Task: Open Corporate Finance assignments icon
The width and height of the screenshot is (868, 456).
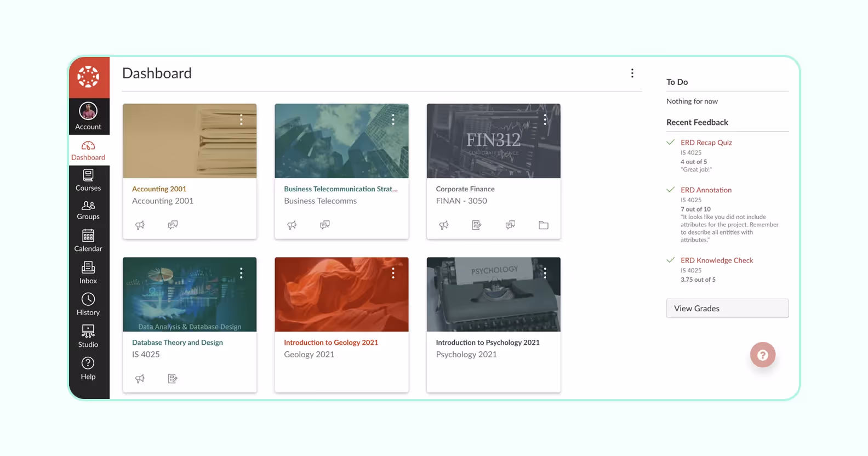Action: point(477,225)
